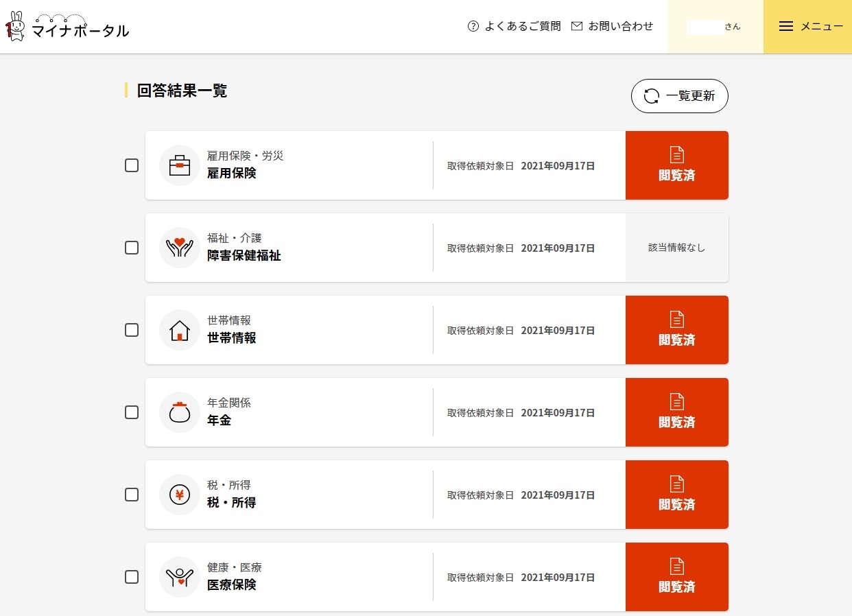Click the yen icon for 税・所得
The width and height of the screenshot is (852, 616).
tap(179, 495)
